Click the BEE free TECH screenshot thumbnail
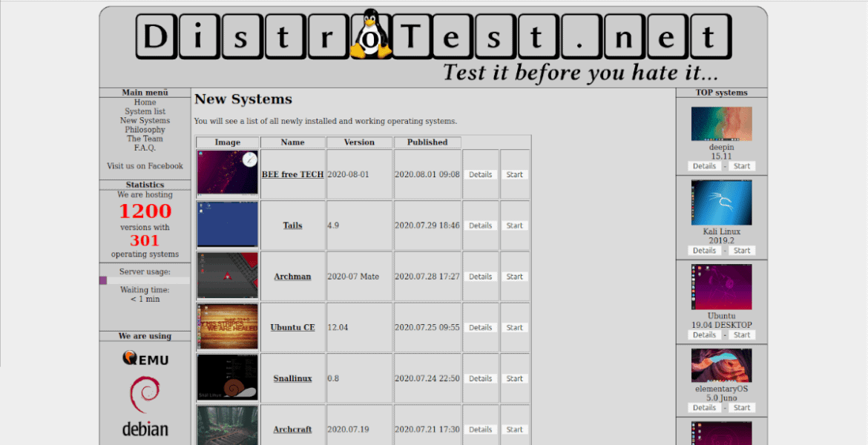 [x=228, y=172]
